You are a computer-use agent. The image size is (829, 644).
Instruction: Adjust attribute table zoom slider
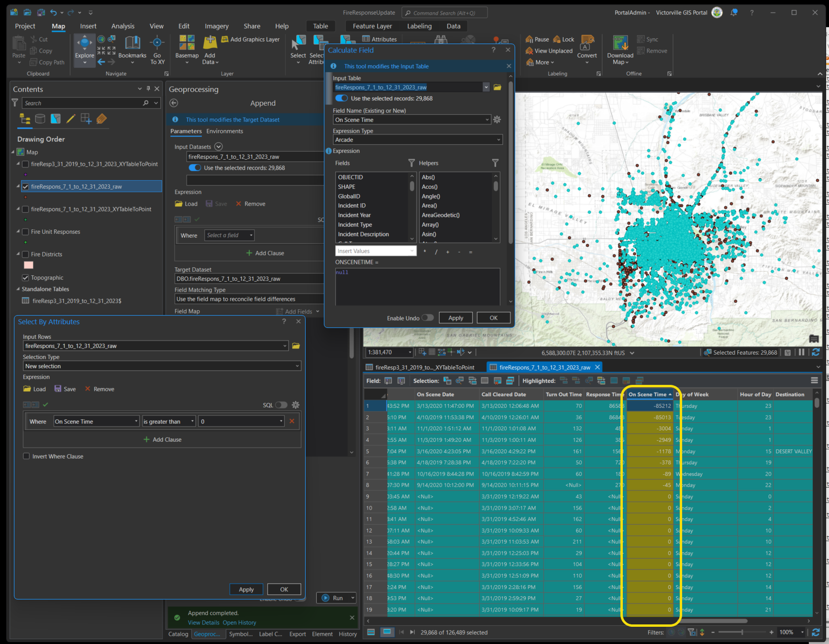742,632
